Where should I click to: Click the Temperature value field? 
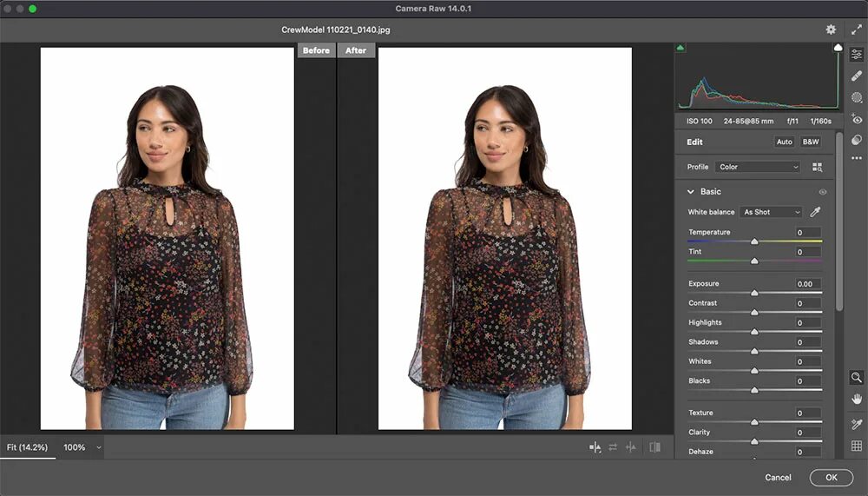pyautogui.click(x=807, y=232)
